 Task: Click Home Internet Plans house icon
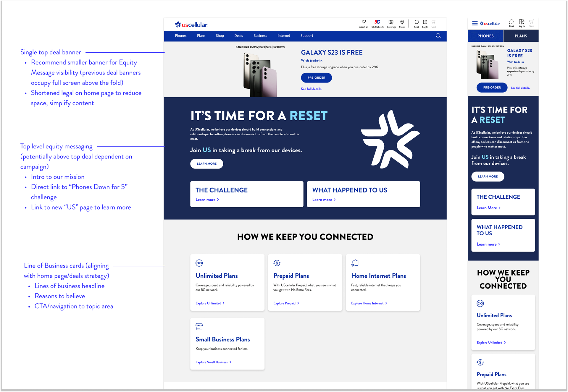(355, 263)
